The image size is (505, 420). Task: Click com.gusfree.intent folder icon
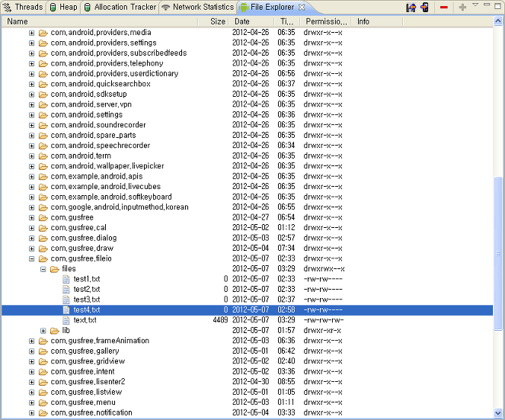pyautogui.click(x=43, y=372)
